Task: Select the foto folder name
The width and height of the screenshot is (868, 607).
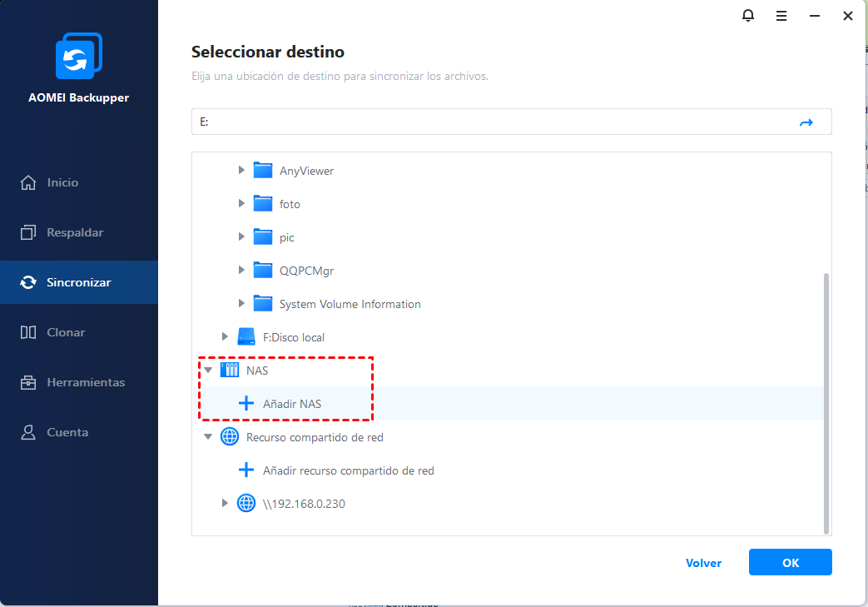Action: coord(290,204)
